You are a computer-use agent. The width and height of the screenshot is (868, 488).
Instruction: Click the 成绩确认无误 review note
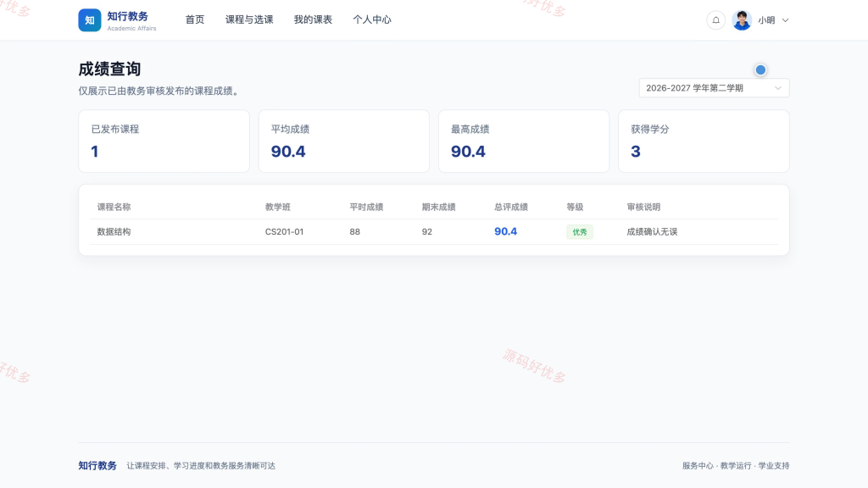tap(652, 232)
